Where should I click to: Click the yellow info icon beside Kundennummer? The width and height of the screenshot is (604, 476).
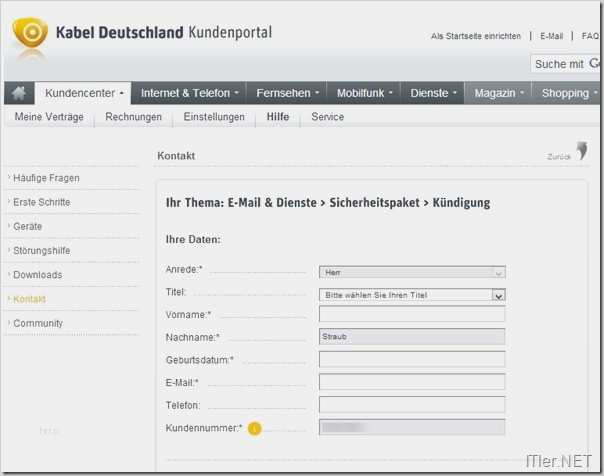[254, 428]
